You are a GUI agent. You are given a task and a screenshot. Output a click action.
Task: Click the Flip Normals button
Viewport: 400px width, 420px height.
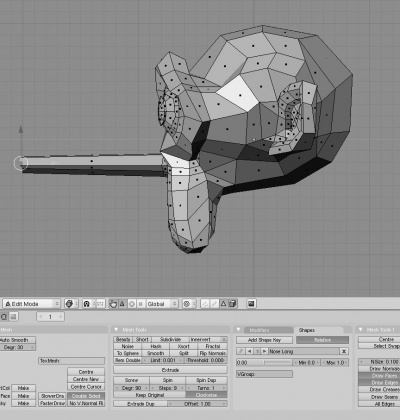[x=213, y=353]
